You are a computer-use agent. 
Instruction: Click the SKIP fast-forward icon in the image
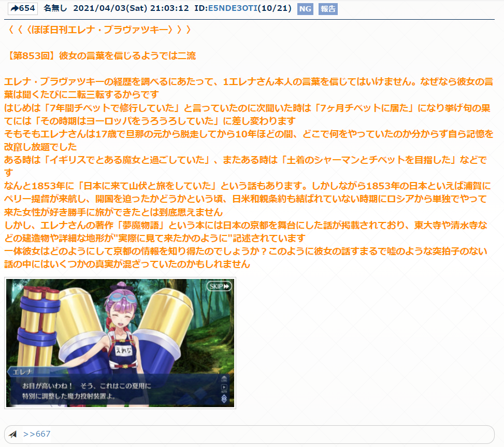pyautogui.click(x=219, y=286)
